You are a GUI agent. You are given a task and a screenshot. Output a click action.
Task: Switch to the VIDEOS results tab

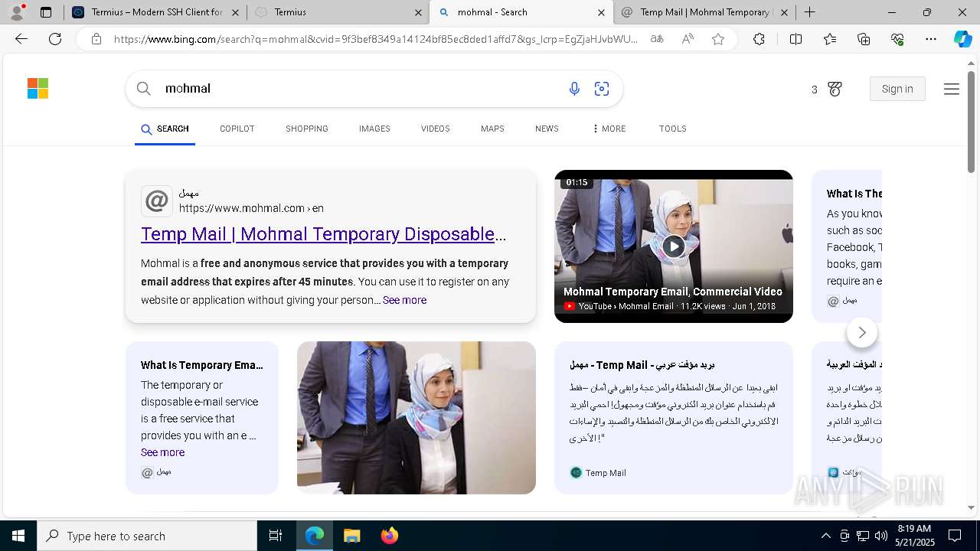pyautogui.click(x=435, y=129)
